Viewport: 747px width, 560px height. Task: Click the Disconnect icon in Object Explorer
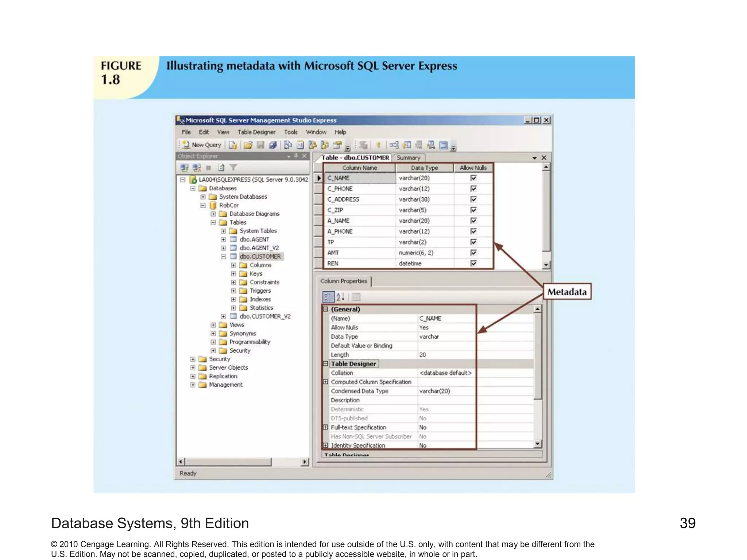tap(197, 167)
